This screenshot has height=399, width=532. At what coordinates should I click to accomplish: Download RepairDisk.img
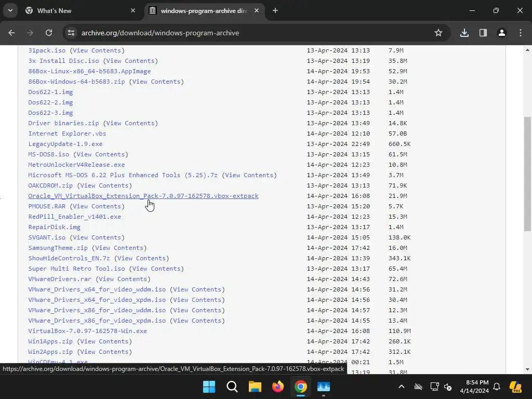(54, 227)
